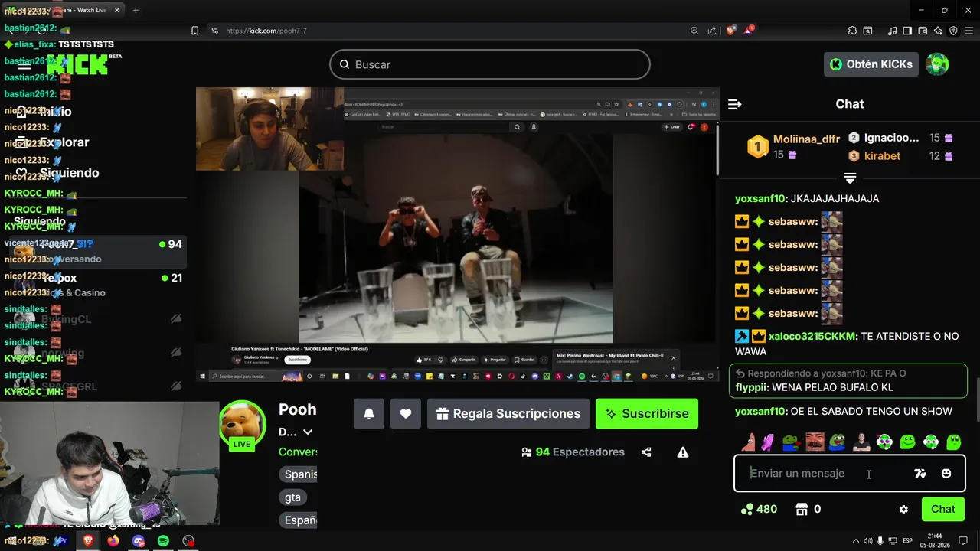Open a new browser tab
This screenshot has width=980, height=551.
pos(136,10)
